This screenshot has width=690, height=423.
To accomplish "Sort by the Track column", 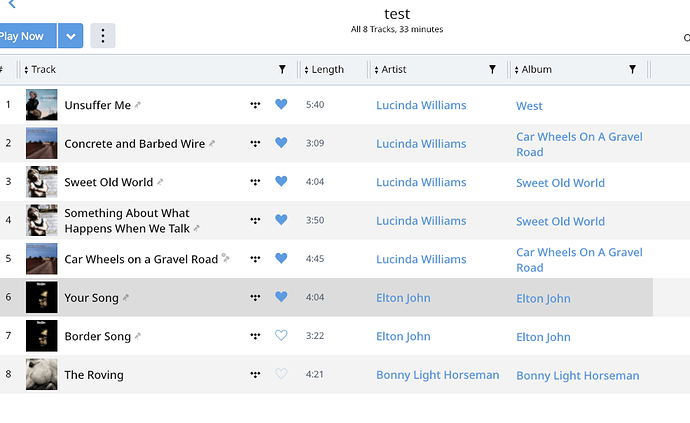I will (x=40, y=70).
